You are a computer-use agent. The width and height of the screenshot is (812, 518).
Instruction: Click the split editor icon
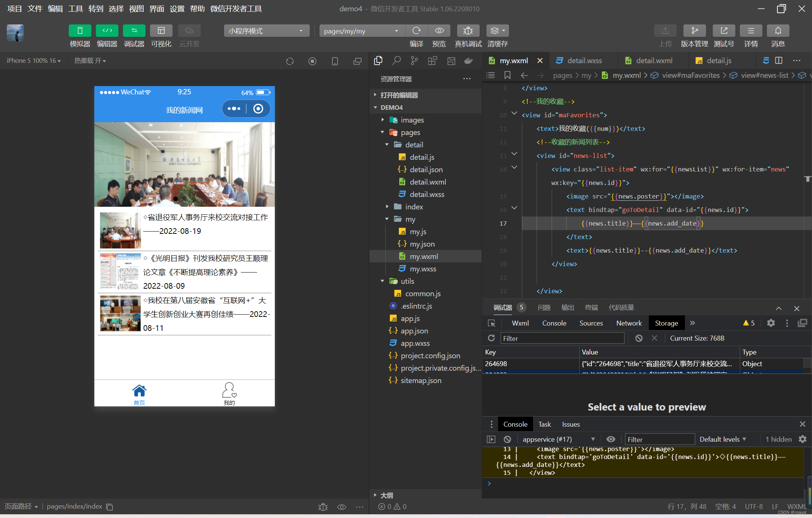pyautogui.click(x=779, y=61)
